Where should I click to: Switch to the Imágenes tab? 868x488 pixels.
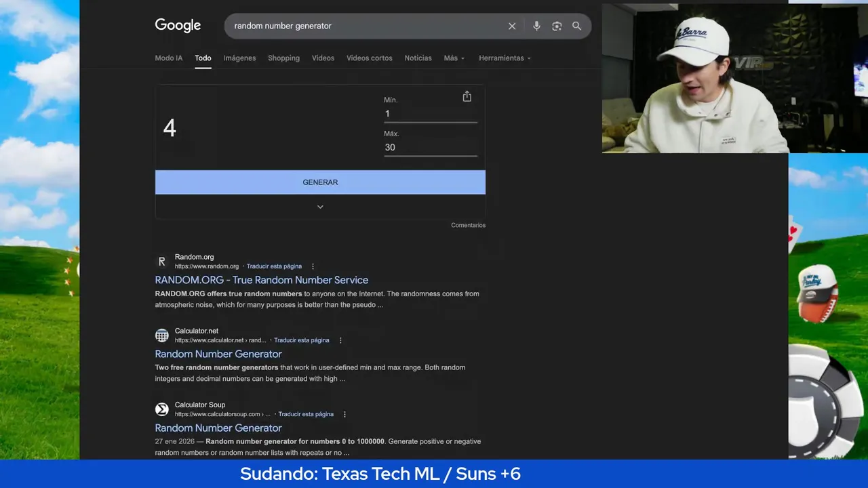point(240,58)
